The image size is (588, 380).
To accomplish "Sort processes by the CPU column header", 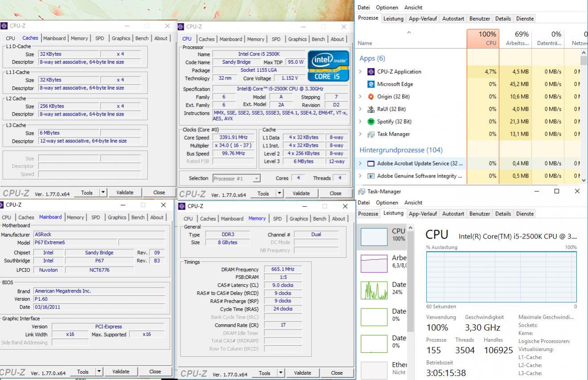I will click(x=483, y=38).
